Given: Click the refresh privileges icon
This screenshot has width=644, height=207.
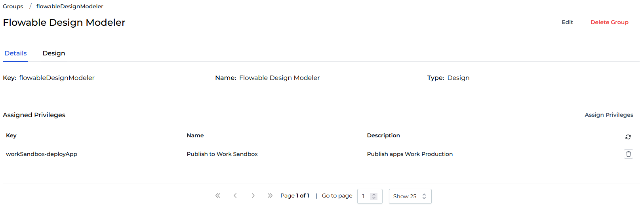Looking at the screenshot, I should (628, 137).
